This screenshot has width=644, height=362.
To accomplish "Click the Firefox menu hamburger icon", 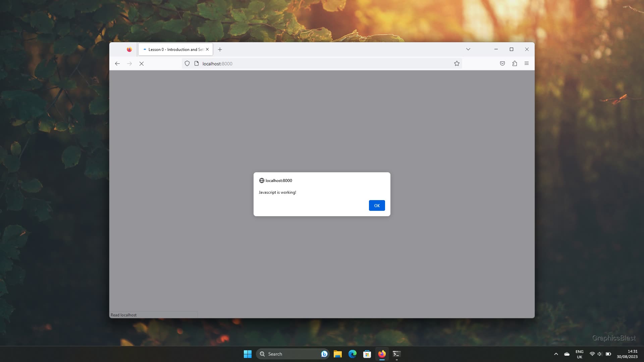I will (x=526, y=63).
